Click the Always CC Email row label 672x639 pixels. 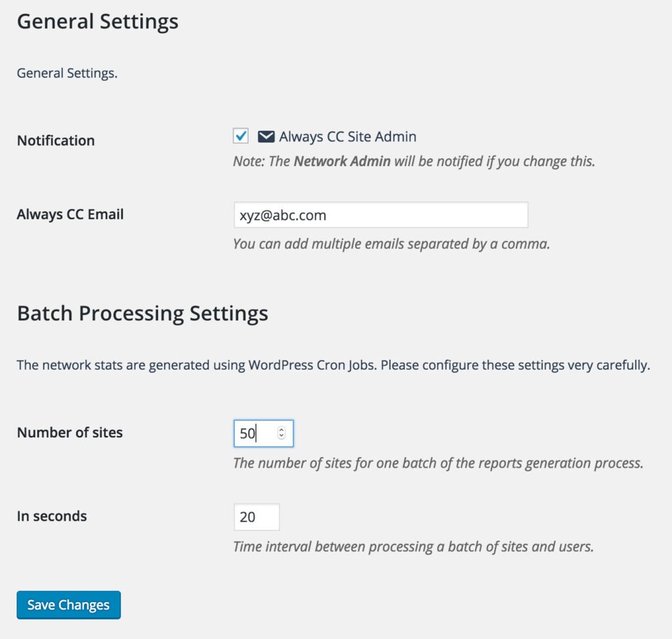tap(70, 214)
